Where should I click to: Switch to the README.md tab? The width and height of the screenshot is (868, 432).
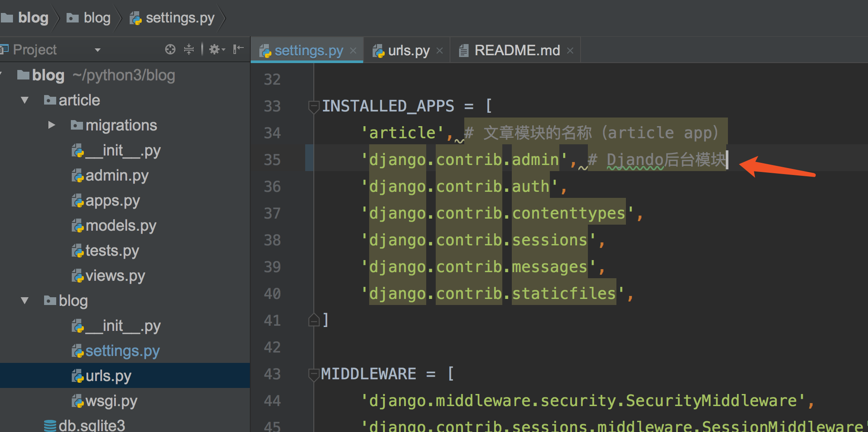tap(517, 51)
